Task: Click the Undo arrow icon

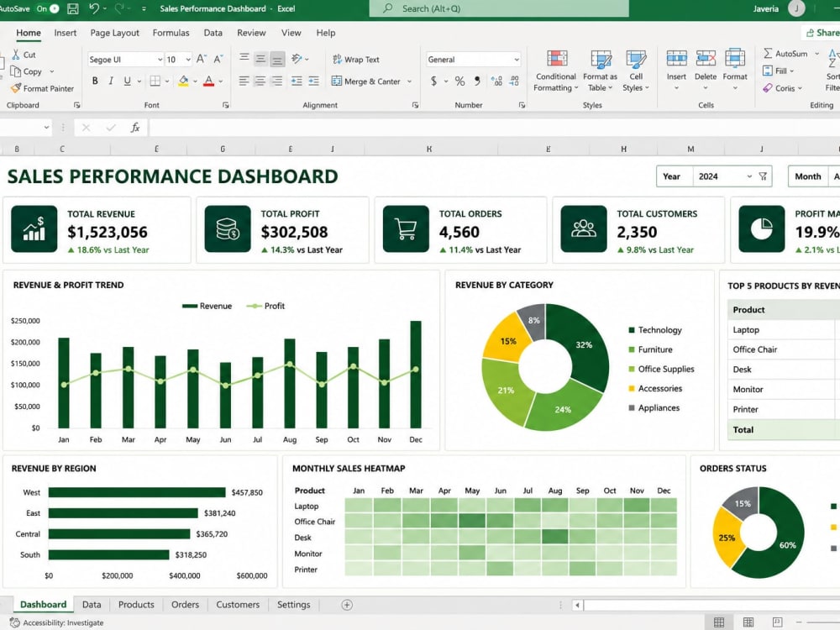Action: coord(94,8)
